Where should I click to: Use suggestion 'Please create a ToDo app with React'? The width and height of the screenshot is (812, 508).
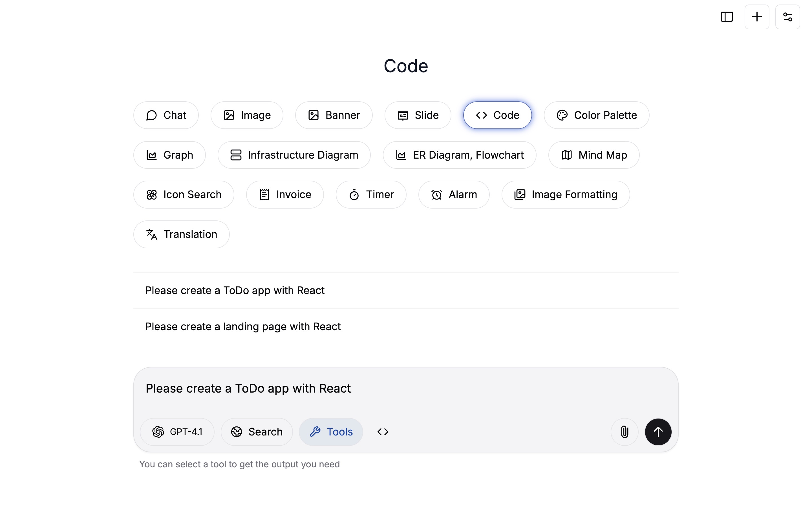(406, 290)
